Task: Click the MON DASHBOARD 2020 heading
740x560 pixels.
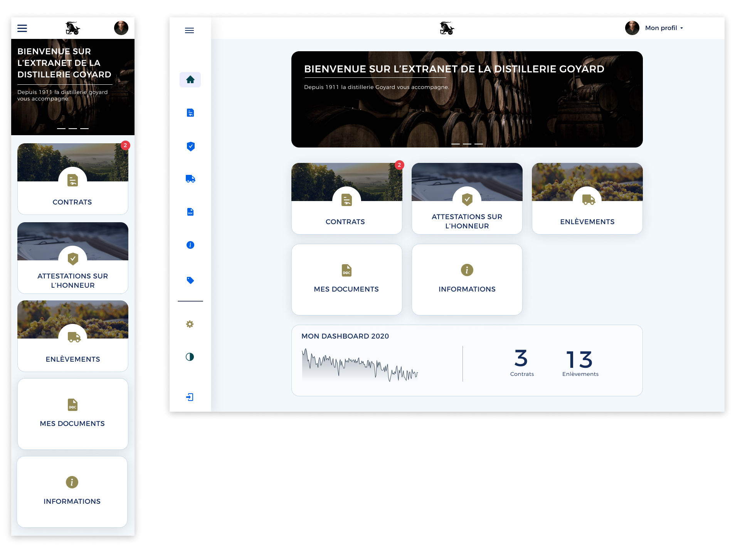Action: click(345, 336)
